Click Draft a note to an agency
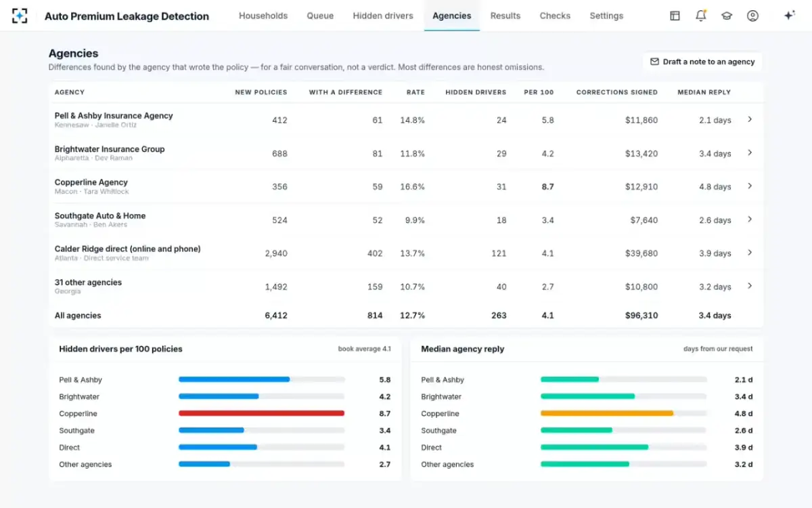This screenshot has height=508, width=812. point(702,62)
